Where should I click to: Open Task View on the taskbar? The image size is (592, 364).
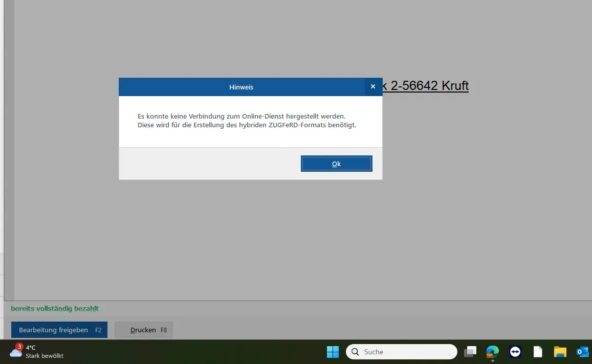pos(470,352)
